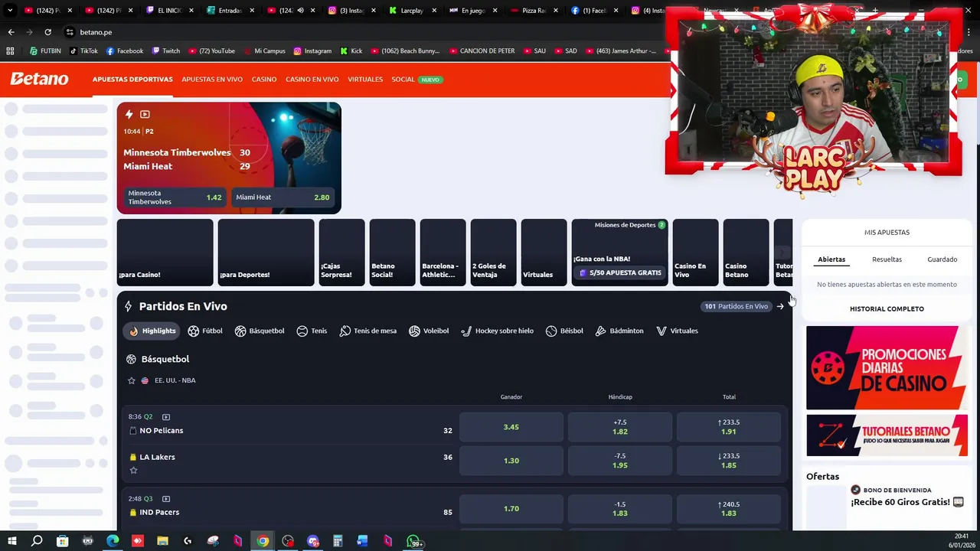Pick NO Pelicans winner odds 3.45

click(511, 427)
